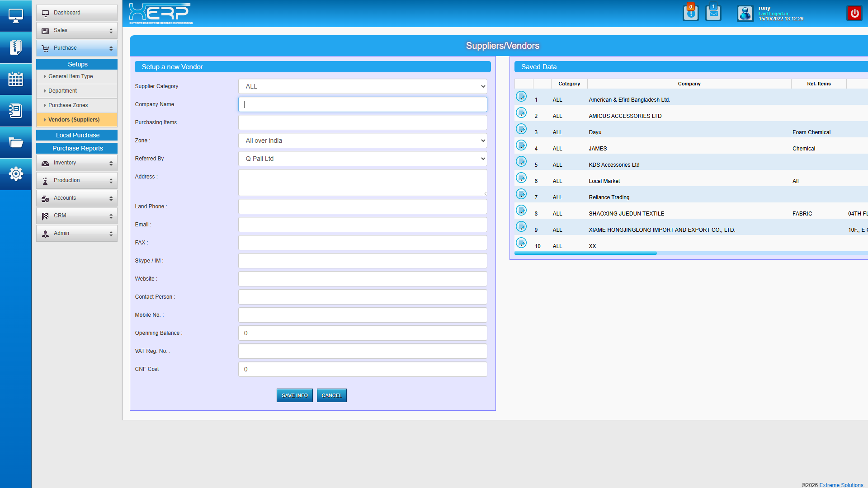Click the alert notification icon in header
Screen dimensions: 868x488
click(690, 13)
